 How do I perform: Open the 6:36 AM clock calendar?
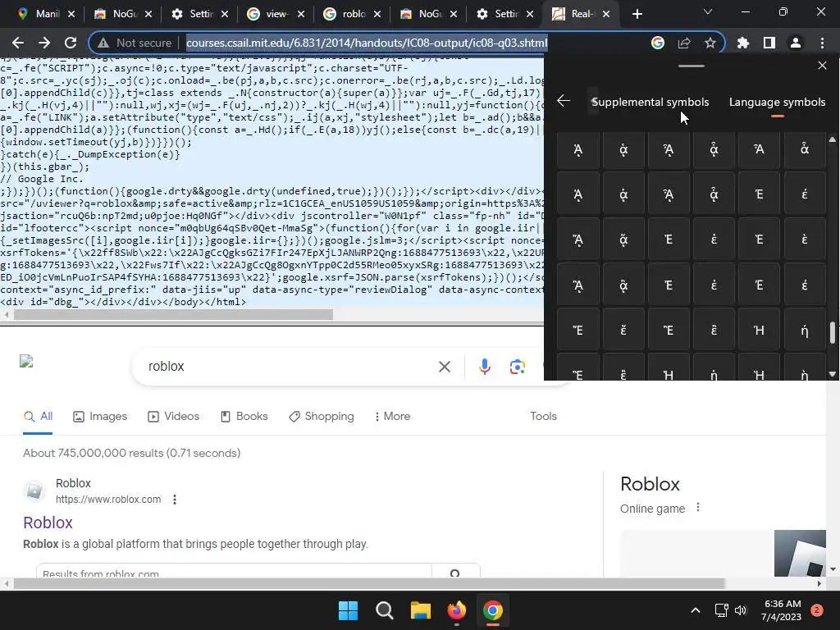click(x=782, y=610)
